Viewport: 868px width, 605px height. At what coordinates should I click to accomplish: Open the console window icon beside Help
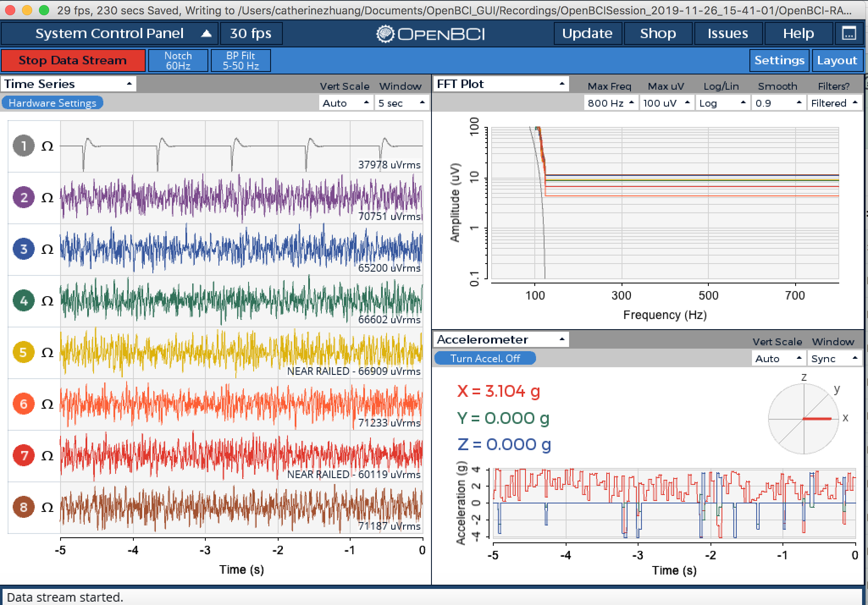click(849, 33)
